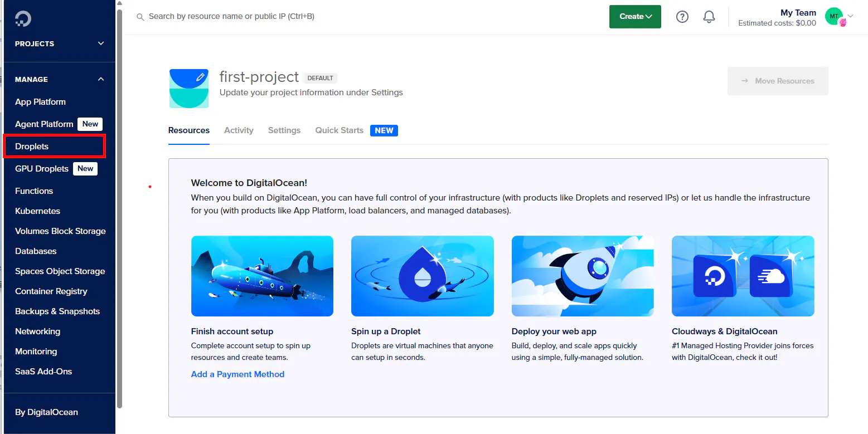Open the Spin up a Droplet illustration
868x434 pixels.
[422, 276]
